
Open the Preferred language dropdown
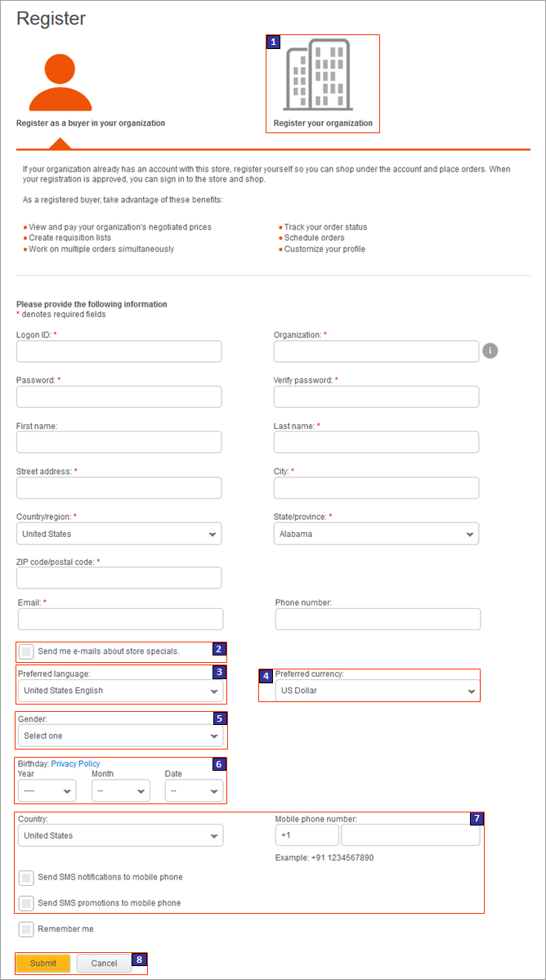(119, 691)
